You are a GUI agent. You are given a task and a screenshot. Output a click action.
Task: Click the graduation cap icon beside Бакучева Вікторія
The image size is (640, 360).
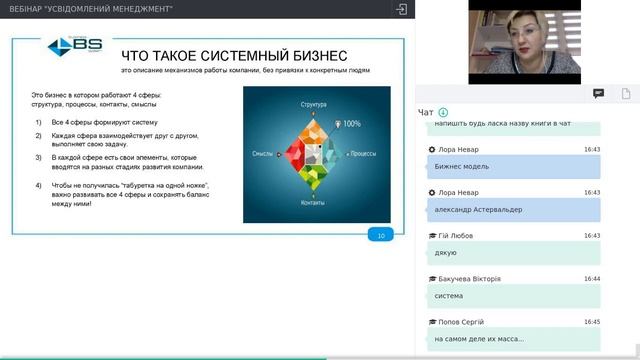point(432,279)
